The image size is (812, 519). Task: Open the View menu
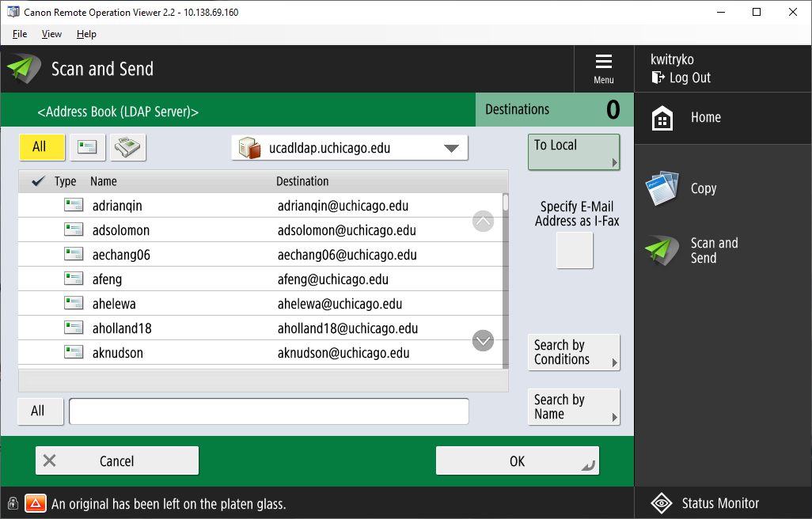coord(51,34)
